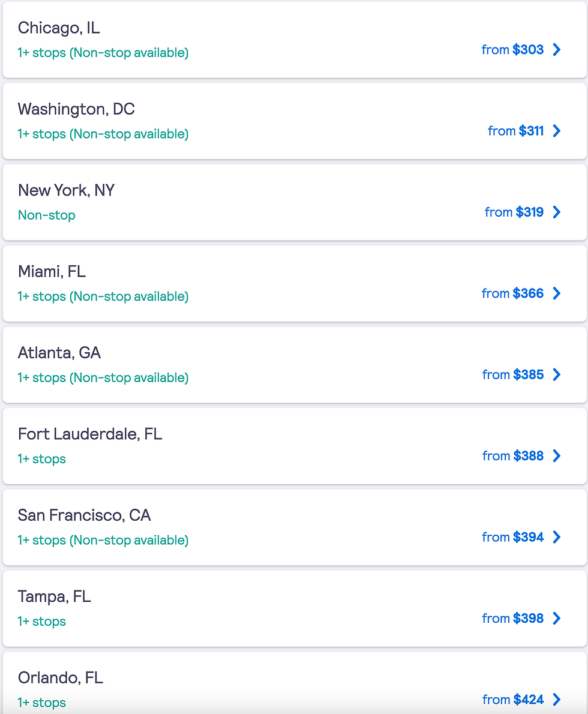
Task: Click the Atlanta, GA destination title
Action: pos(59,353)
